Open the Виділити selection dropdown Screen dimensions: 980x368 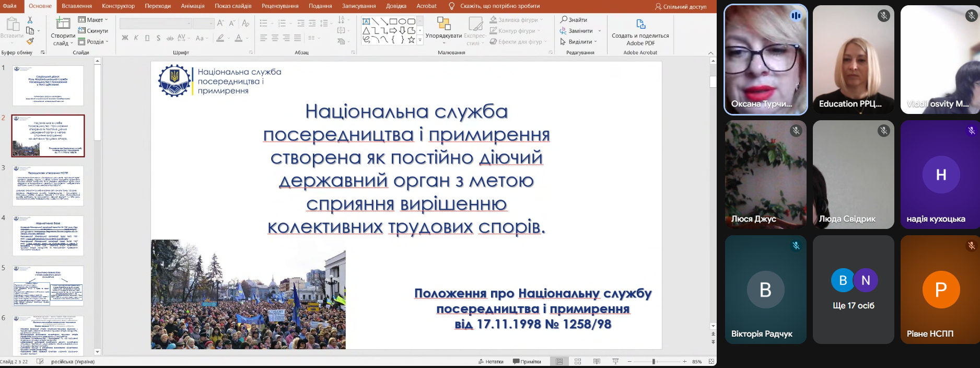click(578, 42)
